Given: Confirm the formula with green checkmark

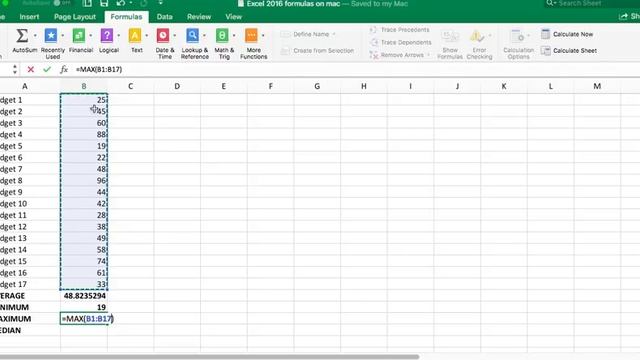Looking at the screenshot, I should click(47, 69).
